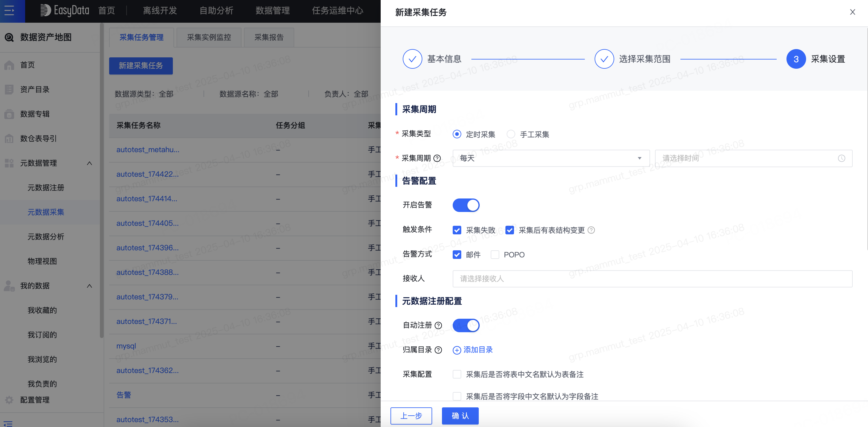Click the 上一步 button

(411, 416)
